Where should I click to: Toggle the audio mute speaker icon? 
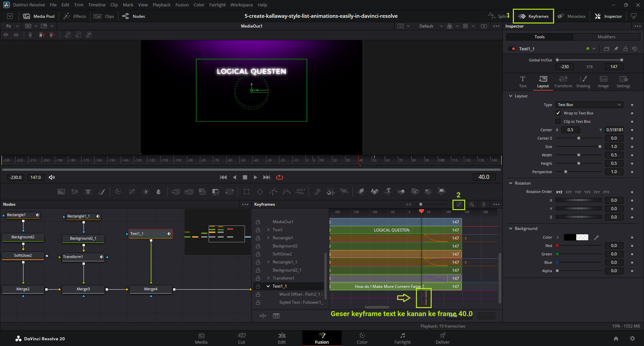tap(52, 177)
